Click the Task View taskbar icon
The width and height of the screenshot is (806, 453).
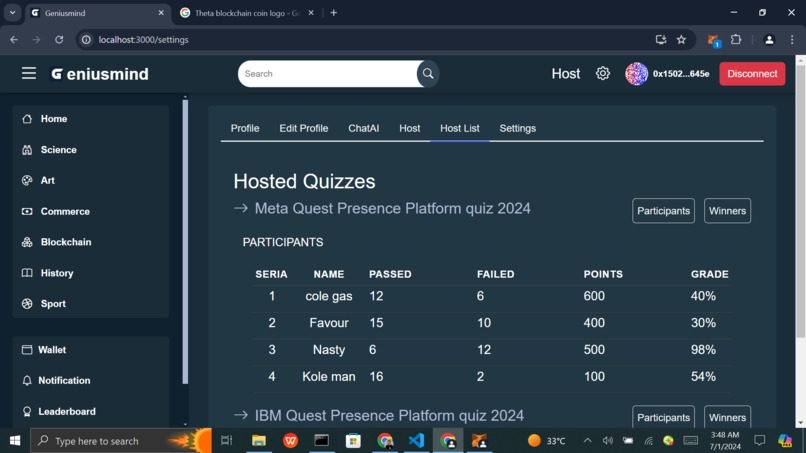tap(226, 441)
